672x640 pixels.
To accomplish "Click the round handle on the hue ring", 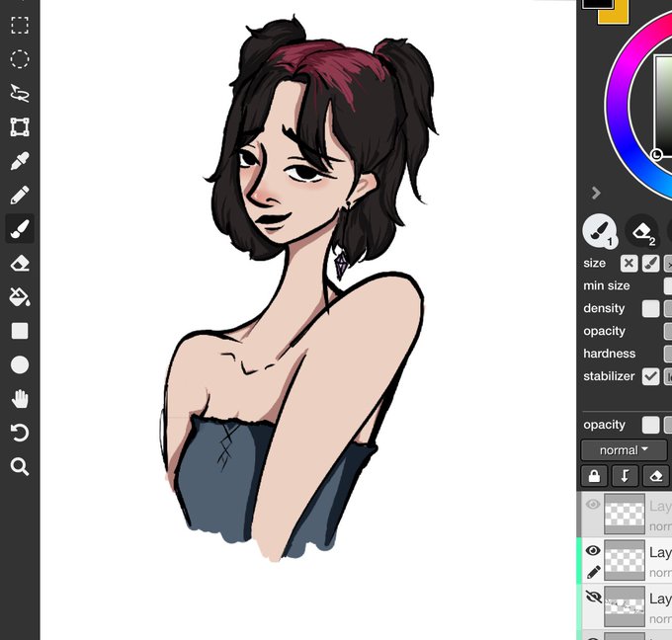I will pyautogui.click(x=656, y=155).
